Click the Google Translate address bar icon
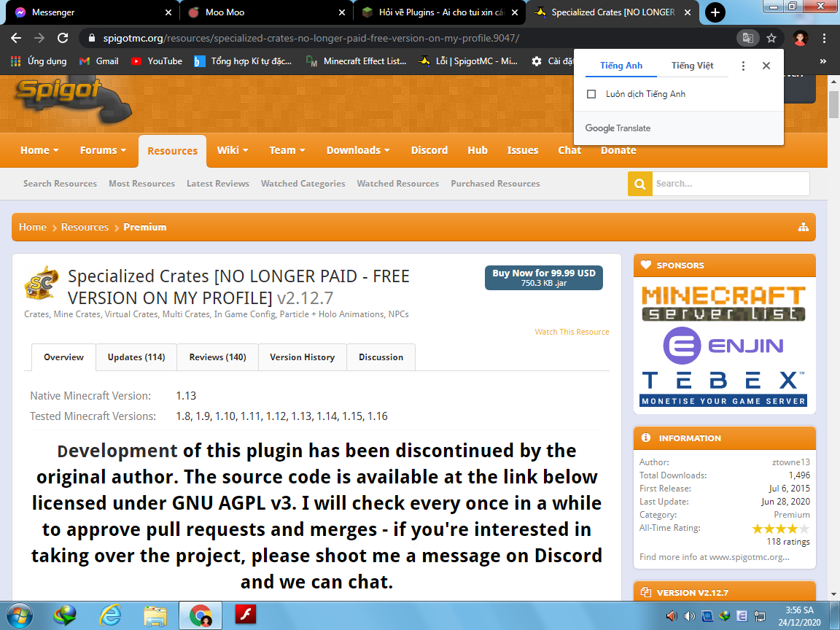 [748, 38]
